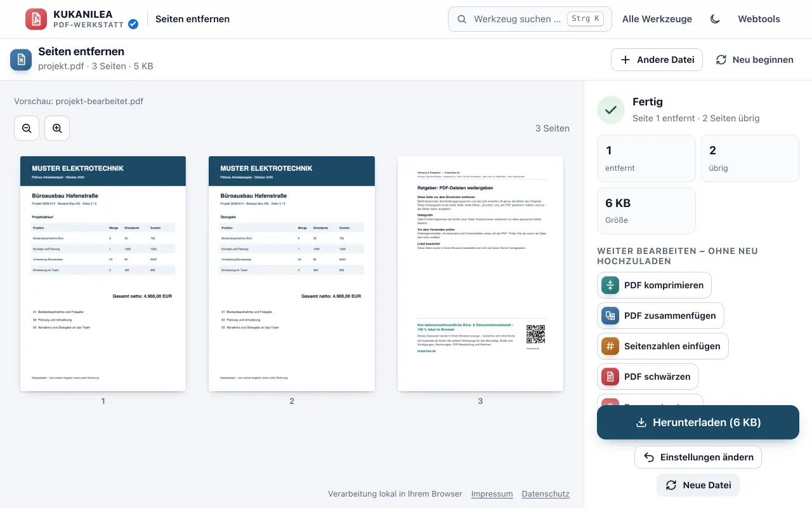
Task: Click the Seitenzahlen einfügen hash icon
Action: coord(610,346)
